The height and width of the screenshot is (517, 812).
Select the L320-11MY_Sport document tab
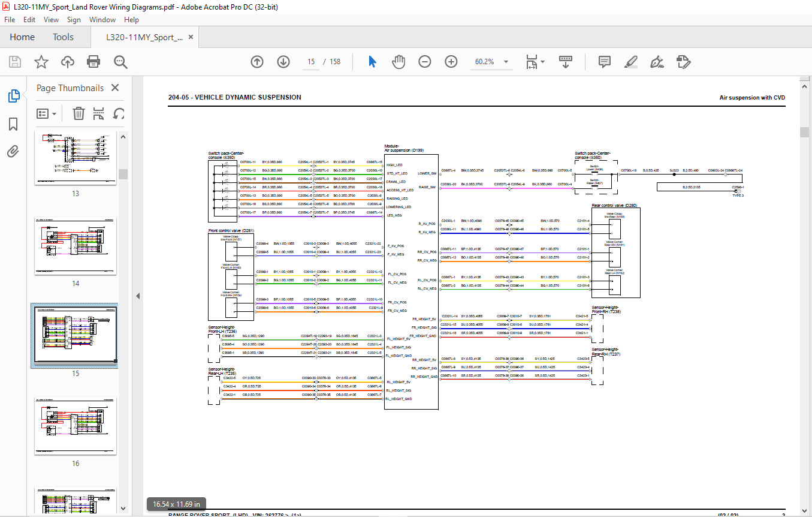coord(144,37)
